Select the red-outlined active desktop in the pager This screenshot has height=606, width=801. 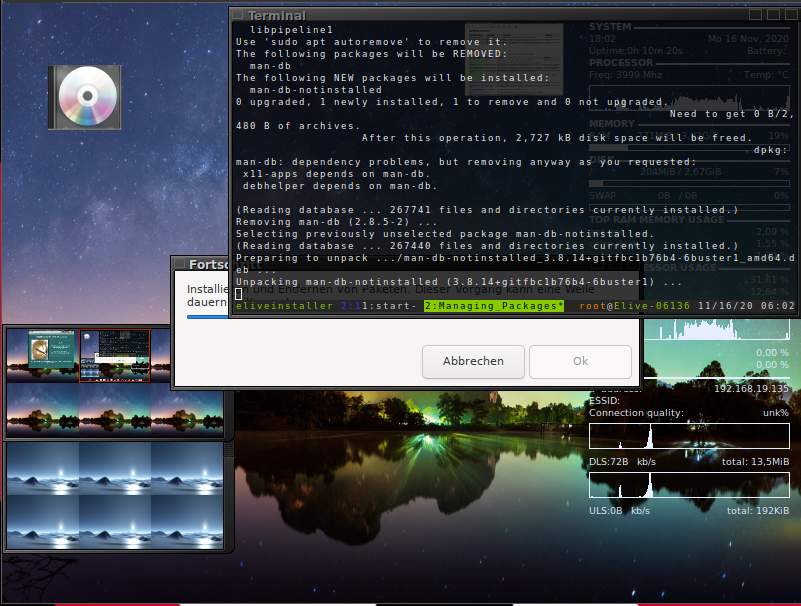click(115, 357)
